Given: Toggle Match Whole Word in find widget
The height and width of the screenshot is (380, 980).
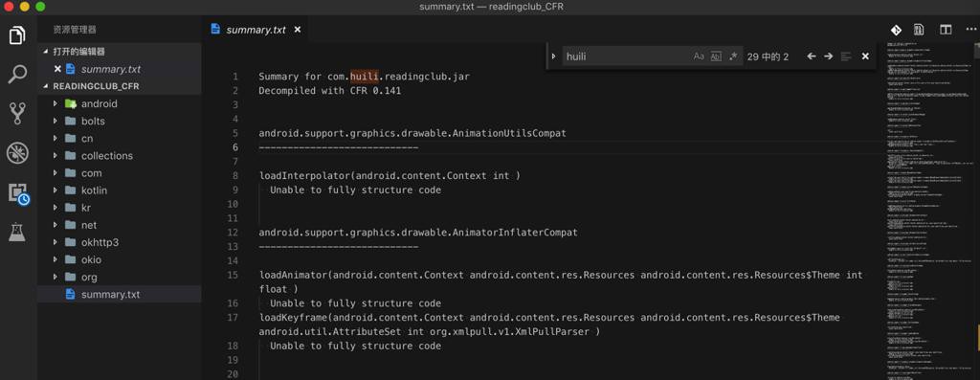Looking at the screenshot, I should click(x=716, y=56).
